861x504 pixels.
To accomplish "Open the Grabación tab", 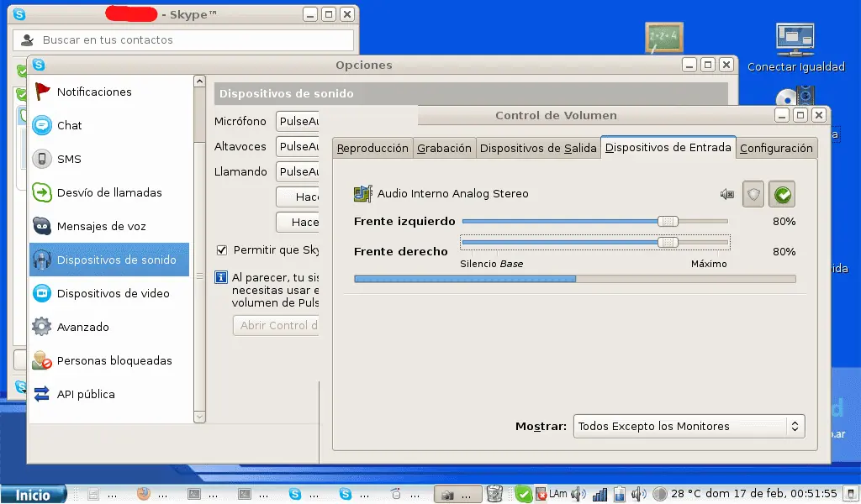I will pyautogui.click(x=444, y=148).
